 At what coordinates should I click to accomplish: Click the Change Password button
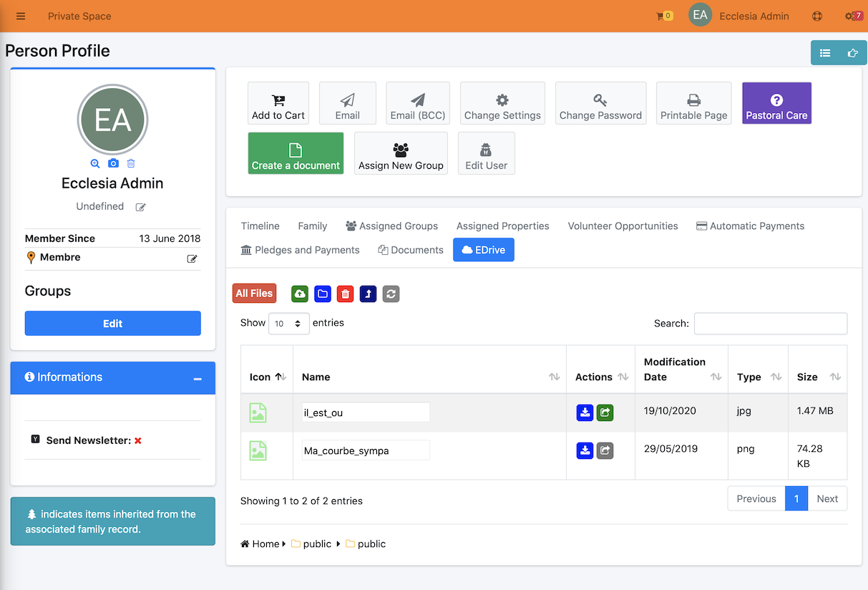tap(600, 103)
